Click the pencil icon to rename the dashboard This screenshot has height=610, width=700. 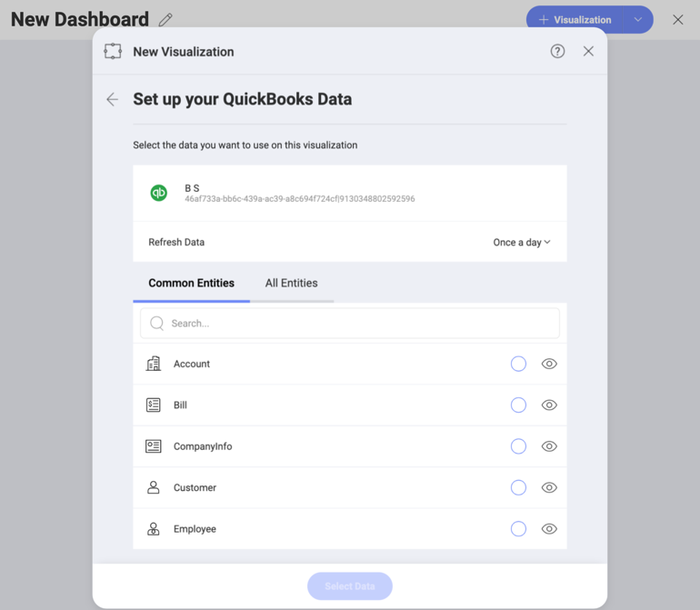coord(165,20)
